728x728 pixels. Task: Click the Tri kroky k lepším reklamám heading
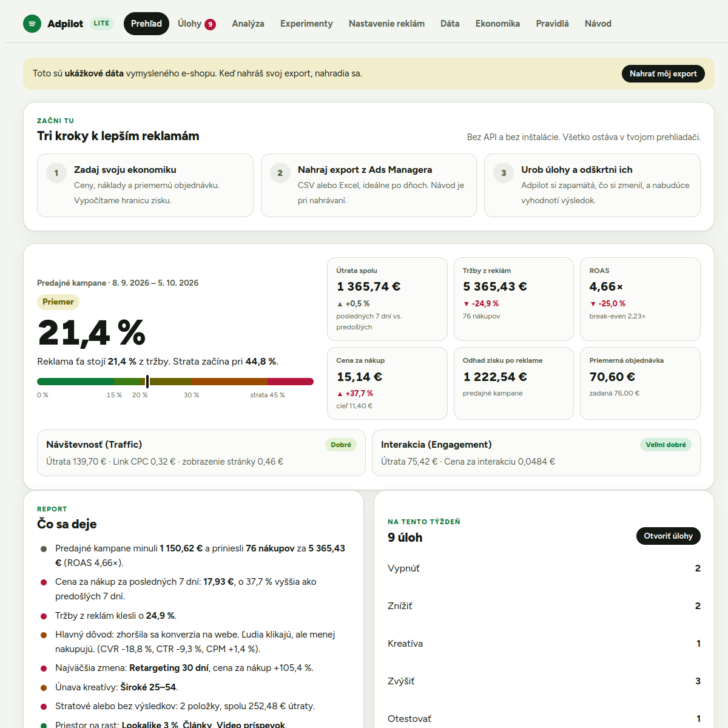tap(118, 136)
